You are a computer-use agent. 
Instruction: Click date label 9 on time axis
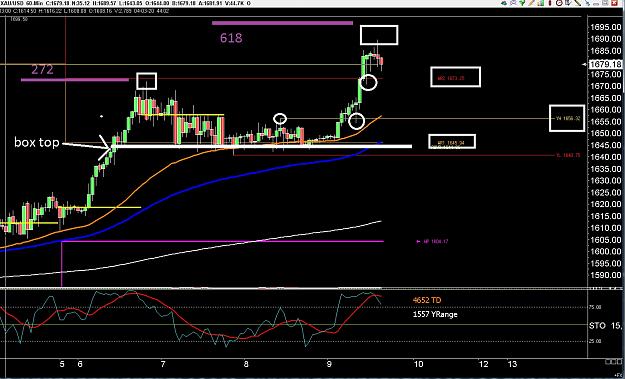(x=329, y=364)
